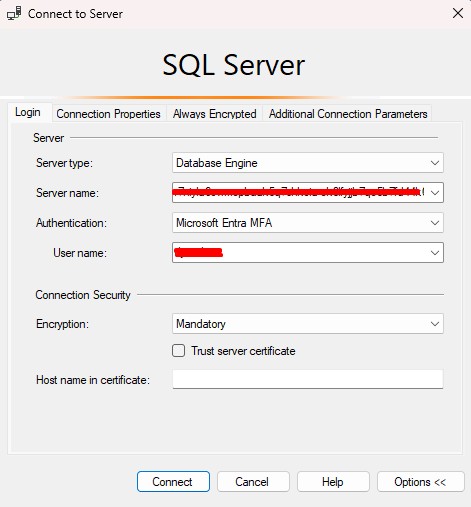Image resolution: width=471 pixels, height=507 pixels.
Task: Expand the Server name dropdown arrow
Action: 434,193
